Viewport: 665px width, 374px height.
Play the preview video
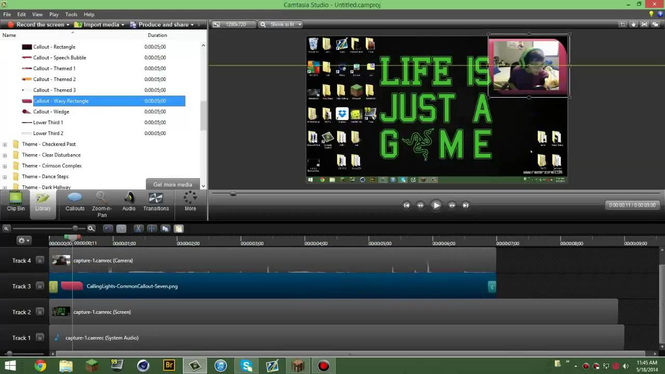[436, 205]
